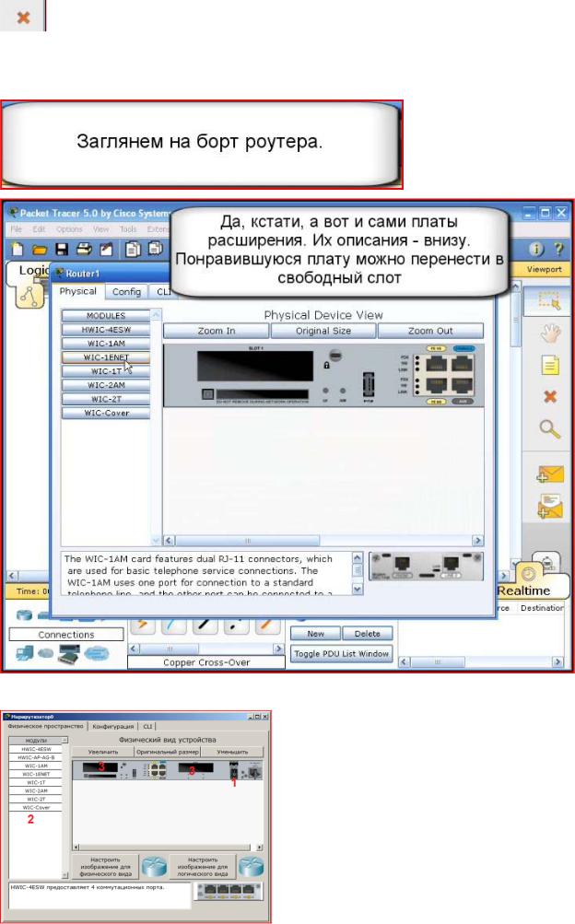Click Настроить изображение для физического вида
The image size is (575, 924).
pyautogui.click(x=105, y=867)
